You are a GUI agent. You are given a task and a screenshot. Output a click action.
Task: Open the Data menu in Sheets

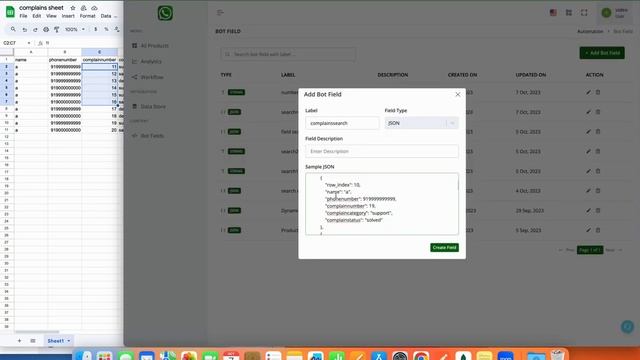106,16
